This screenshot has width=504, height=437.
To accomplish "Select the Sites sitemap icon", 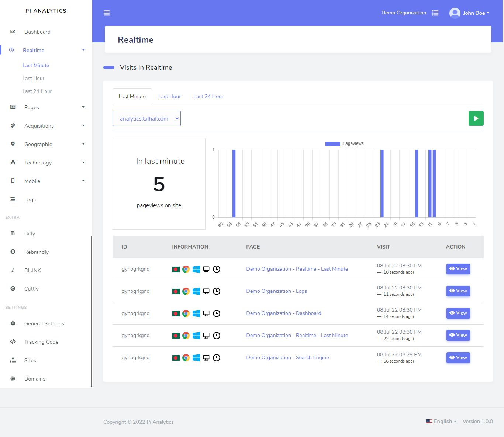I will (x=13, y=360).
